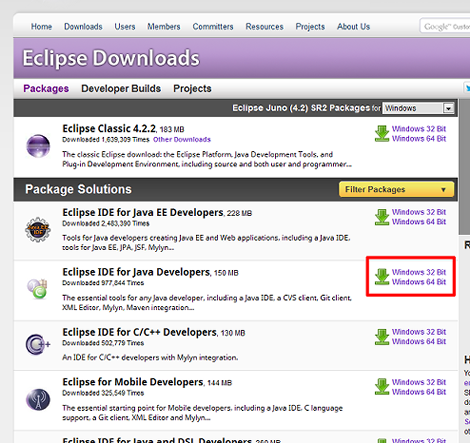Switch to the Packages tab
The width and height of the screenshot is (470, 443).
(46, 89)
